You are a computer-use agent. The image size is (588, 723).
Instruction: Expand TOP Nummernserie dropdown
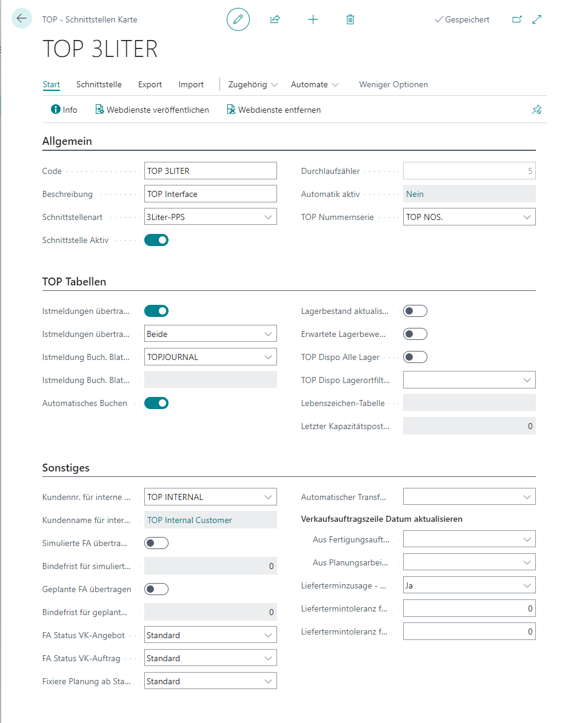(x=469, y=217)
